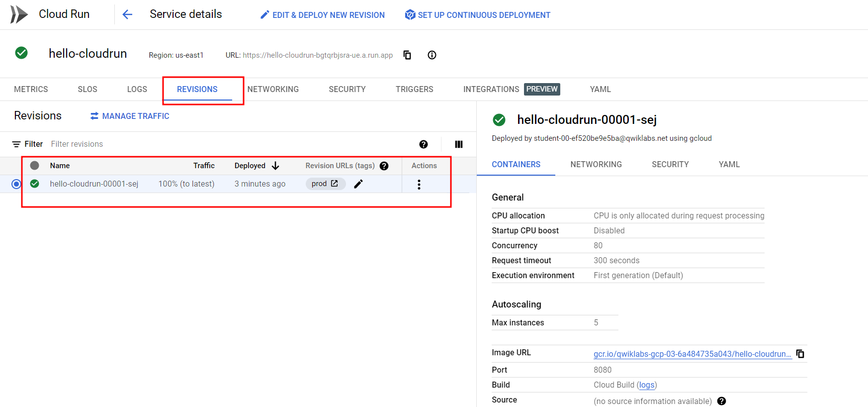Copy the Image URL to clipboard
This screenshot has width=868, height=407.
point(800,354)
